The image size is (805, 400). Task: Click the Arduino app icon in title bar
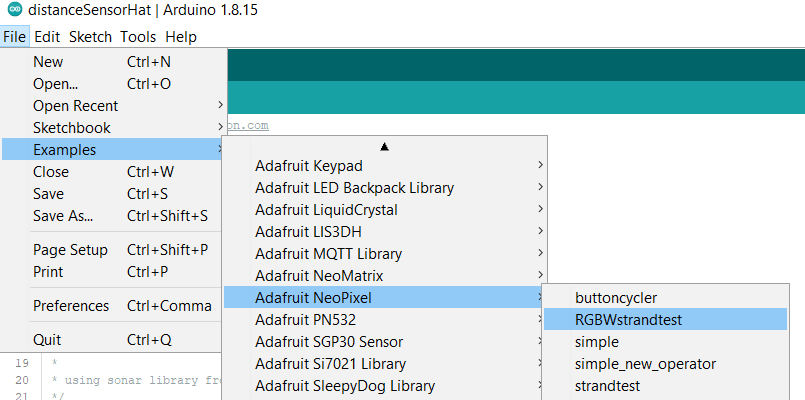(15, 10)
